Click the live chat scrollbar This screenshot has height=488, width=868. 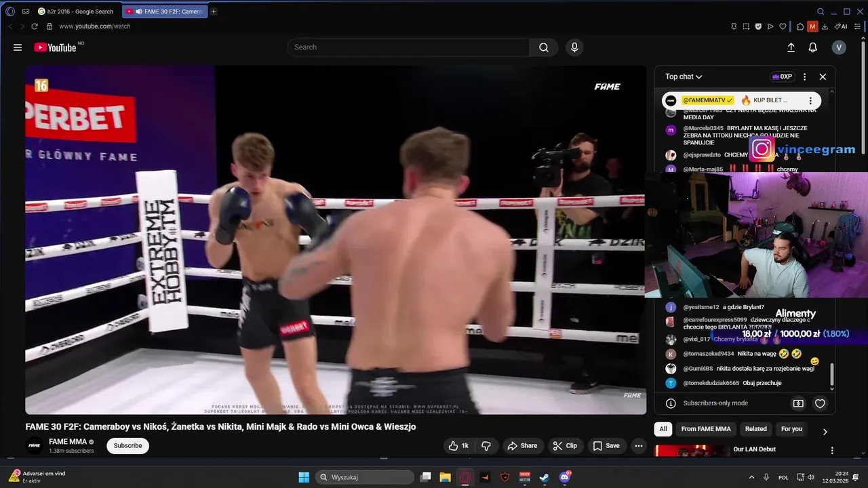[x=832, y=375]
